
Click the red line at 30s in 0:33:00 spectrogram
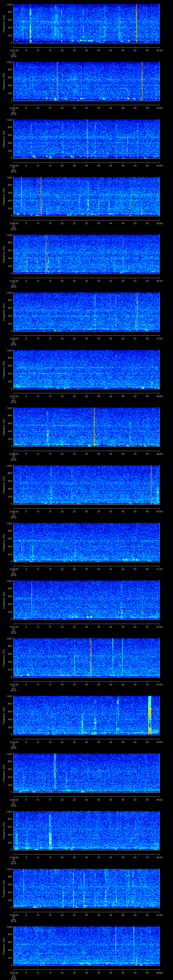tap(87, 139)
